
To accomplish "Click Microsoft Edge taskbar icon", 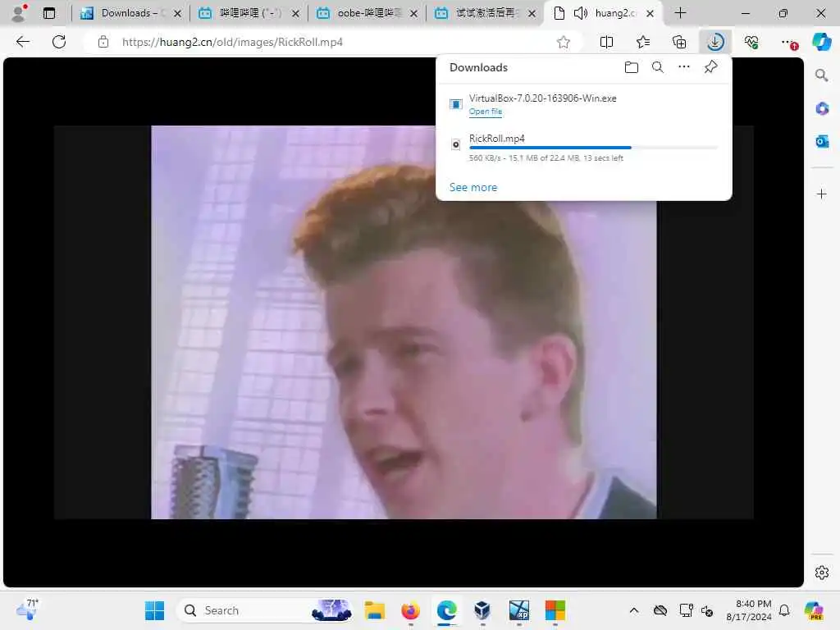I will click(447, 610).
